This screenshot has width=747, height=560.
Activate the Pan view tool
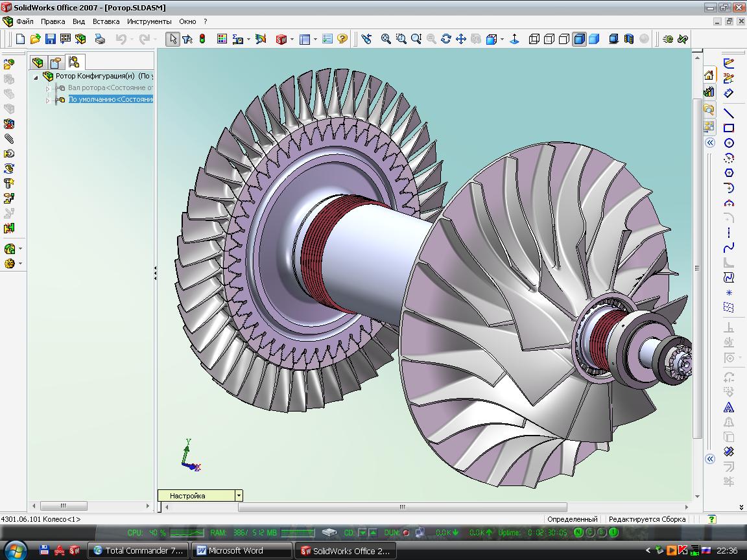click(461, 39)
